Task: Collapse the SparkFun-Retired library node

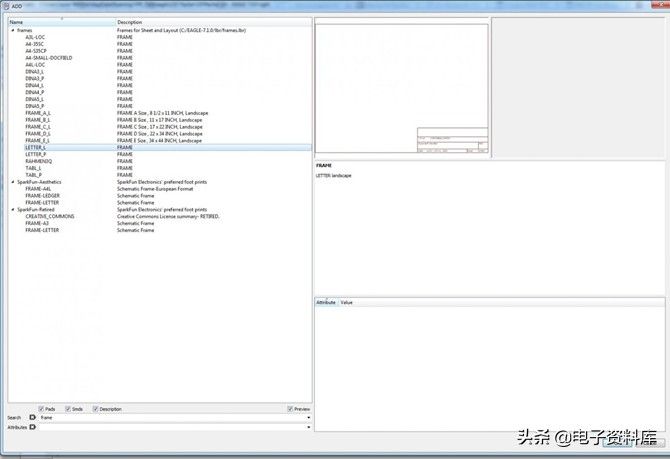Action: pos(13,210)
